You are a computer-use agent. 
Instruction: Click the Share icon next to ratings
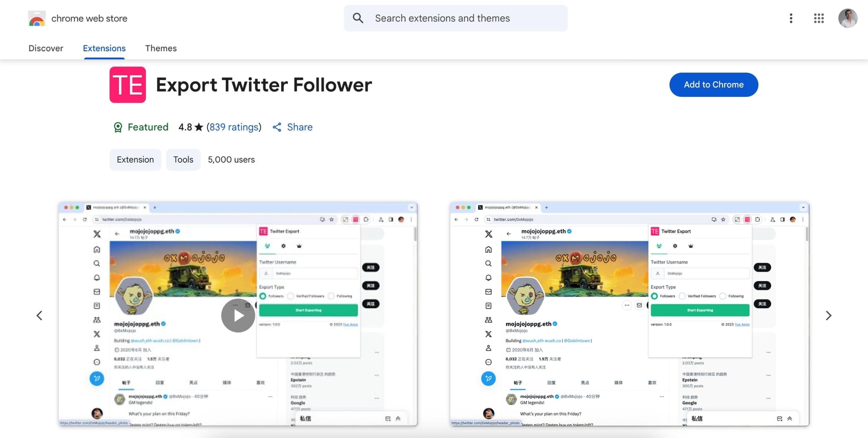(277, 127)
